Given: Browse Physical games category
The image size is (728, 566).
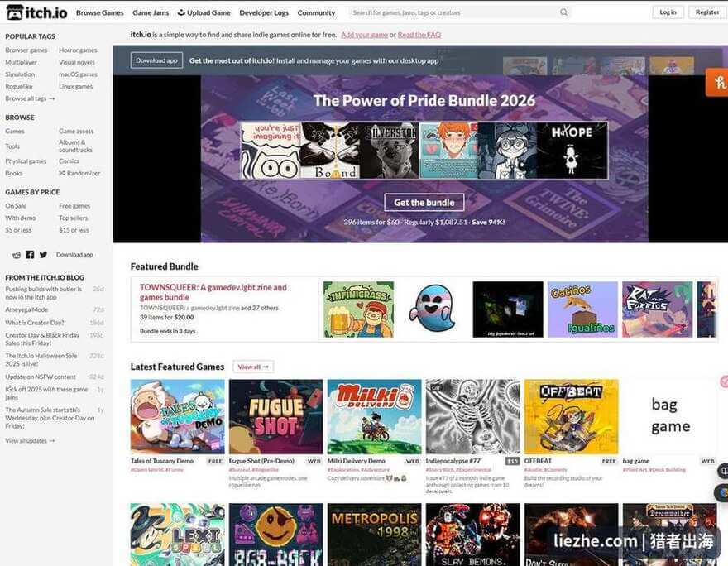Looking at the screenshot, I should [x=26, y=161].
